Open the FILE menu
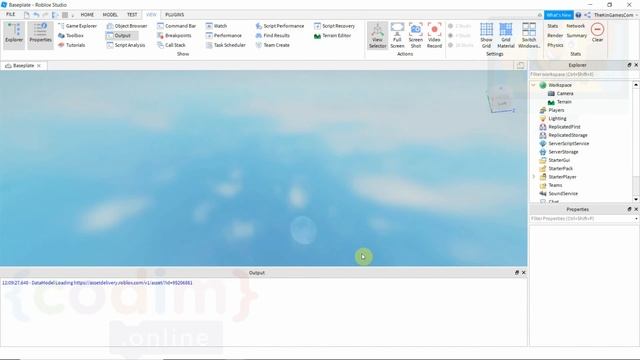 (11, 14)
